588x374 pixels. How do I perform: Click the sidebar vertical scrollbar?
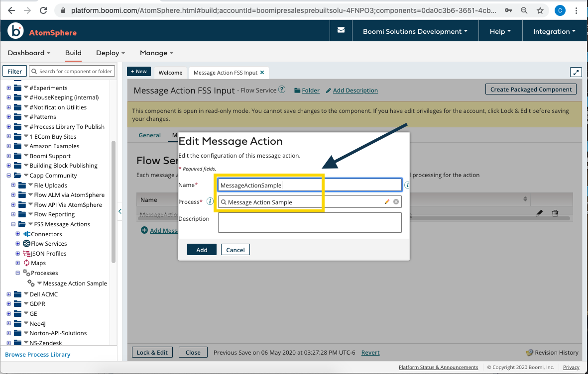click(113, 202)
